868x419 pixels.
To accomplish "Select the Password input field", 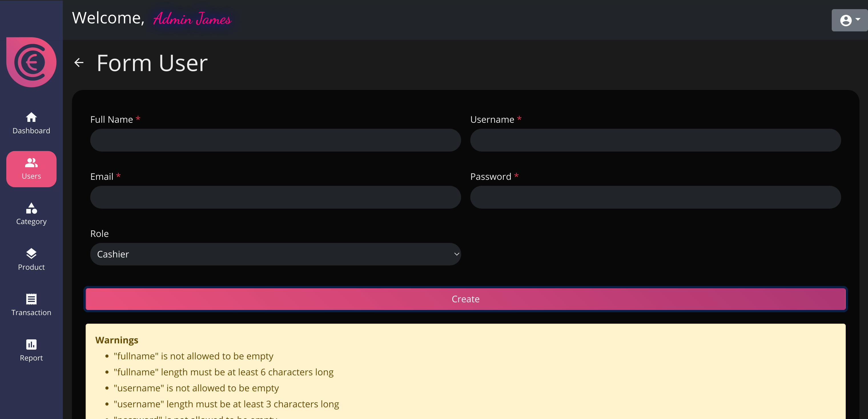I will 655,198.
